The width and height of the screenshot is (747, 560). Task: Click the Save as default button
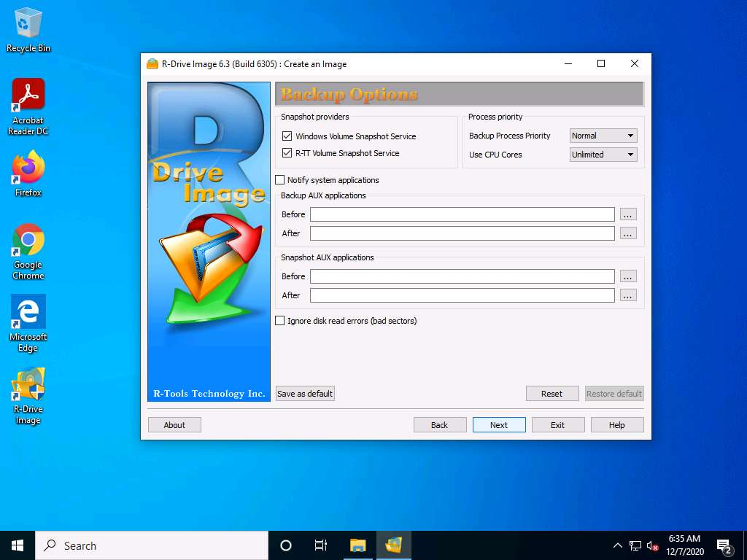[305, 394]
